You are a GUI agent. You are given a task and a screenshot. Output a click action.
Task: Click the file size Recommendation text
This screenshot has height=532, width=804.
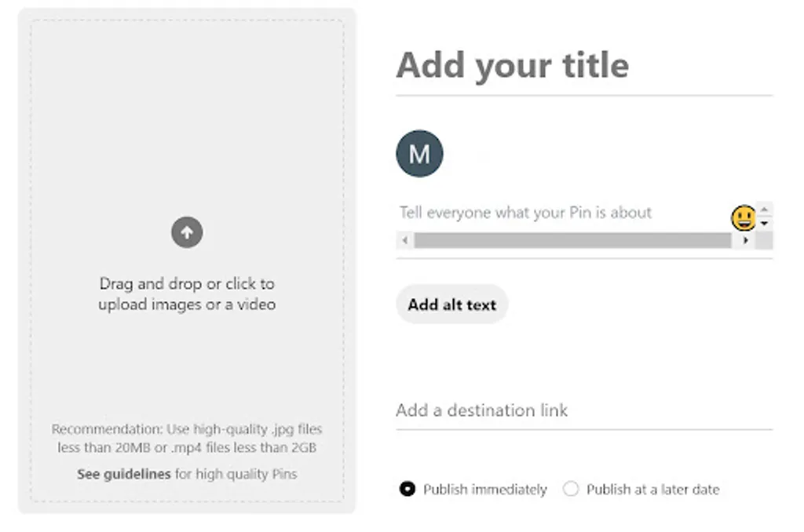187,439
